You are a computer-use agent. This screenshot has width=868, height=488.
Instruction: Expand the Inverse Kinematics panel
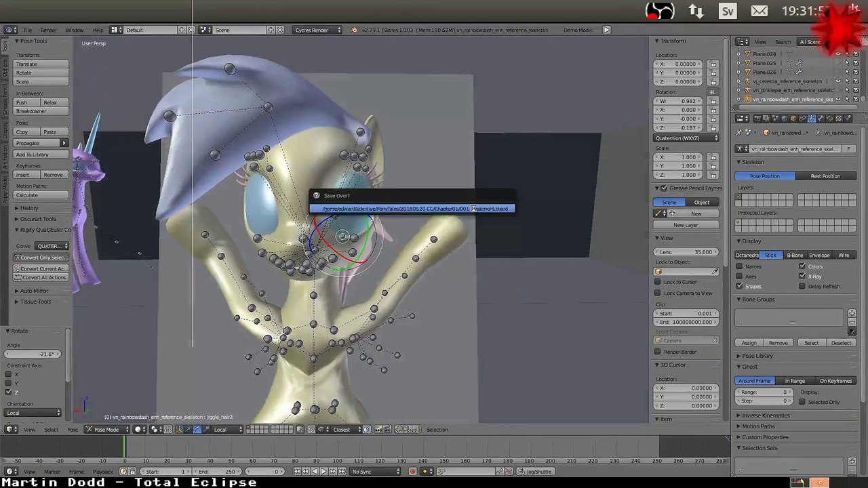coord(765,415)
